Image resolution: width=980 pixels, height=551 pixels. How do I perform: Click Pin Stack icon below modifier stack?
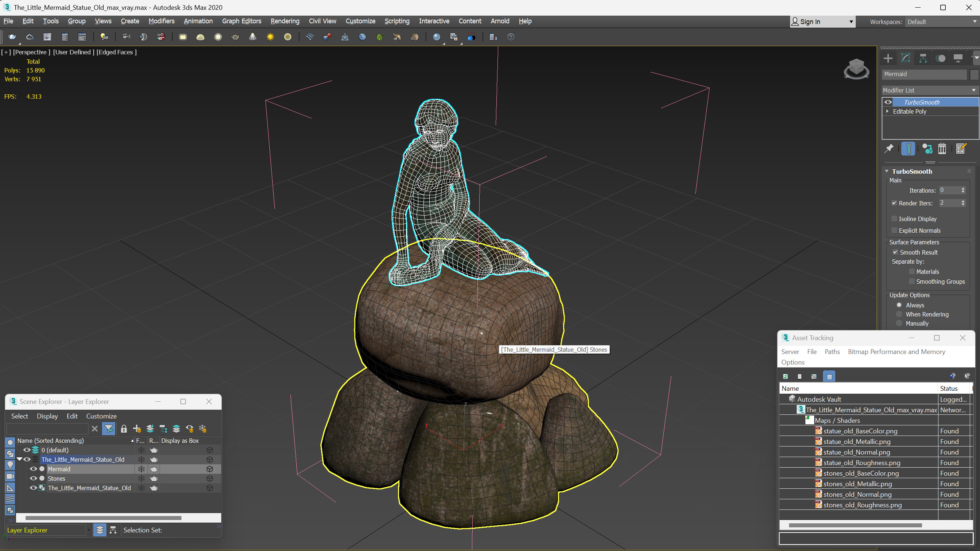pos(889,149)
